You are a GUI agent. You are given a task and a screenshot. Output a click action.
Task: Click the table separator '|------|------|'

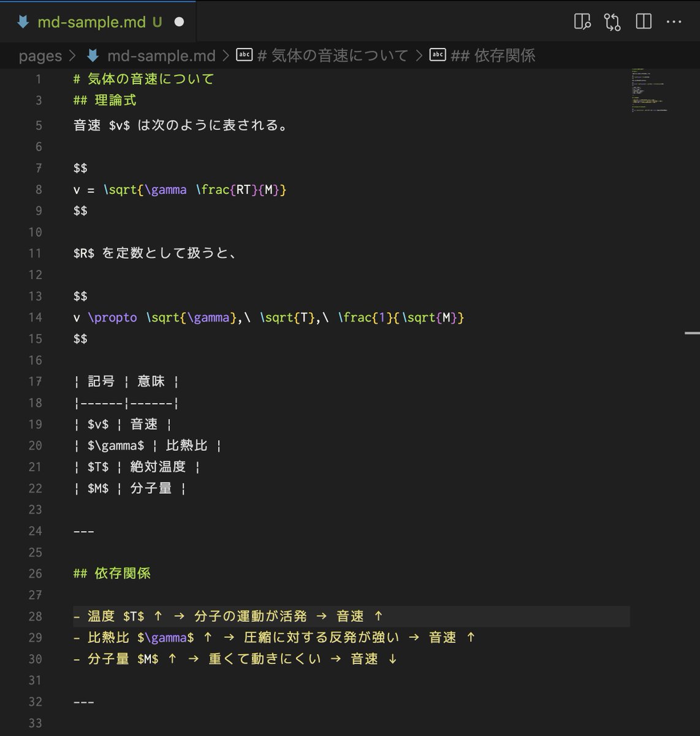(126, 403)
